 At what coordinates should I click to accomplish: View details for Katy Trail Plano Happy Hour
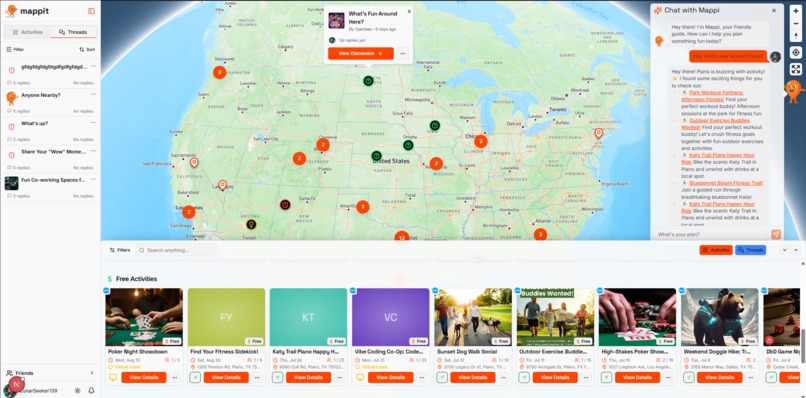click(308, 377)
